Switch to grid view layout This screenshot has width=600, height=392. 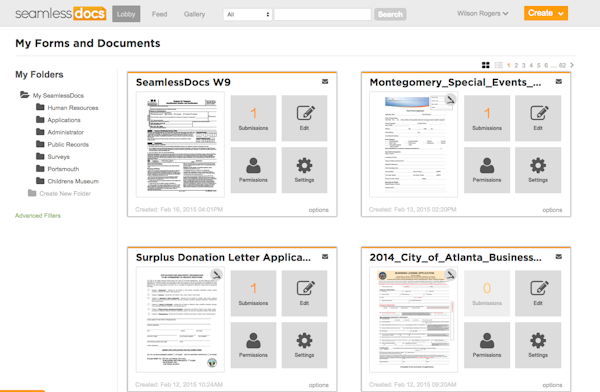point(486,65)
